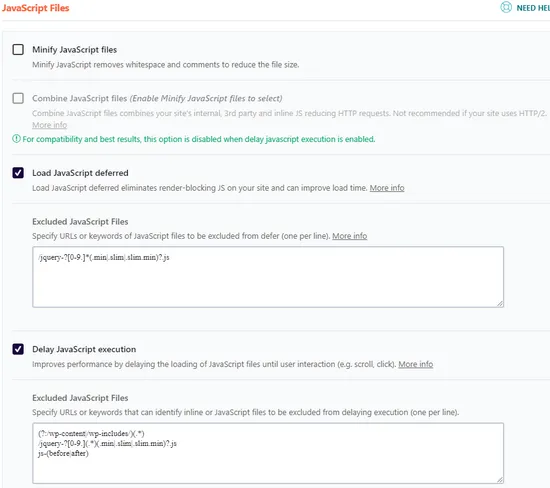Image resolution: width=550 pixels, height=488 pixels.
Task: Open the More info link after Load JavaScript deferred description
Action: [x=387, y=188]
